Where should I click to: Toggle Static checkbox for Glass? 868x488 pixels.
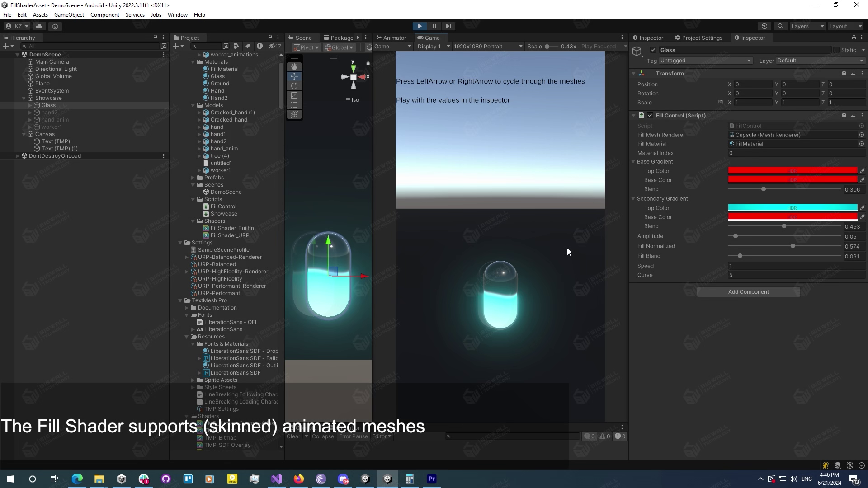(836, 50)
